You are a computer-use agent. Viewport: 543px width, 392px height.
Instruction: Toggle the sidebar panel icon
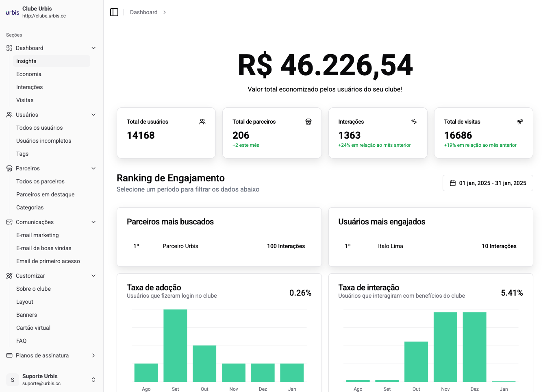click(114, 12)
